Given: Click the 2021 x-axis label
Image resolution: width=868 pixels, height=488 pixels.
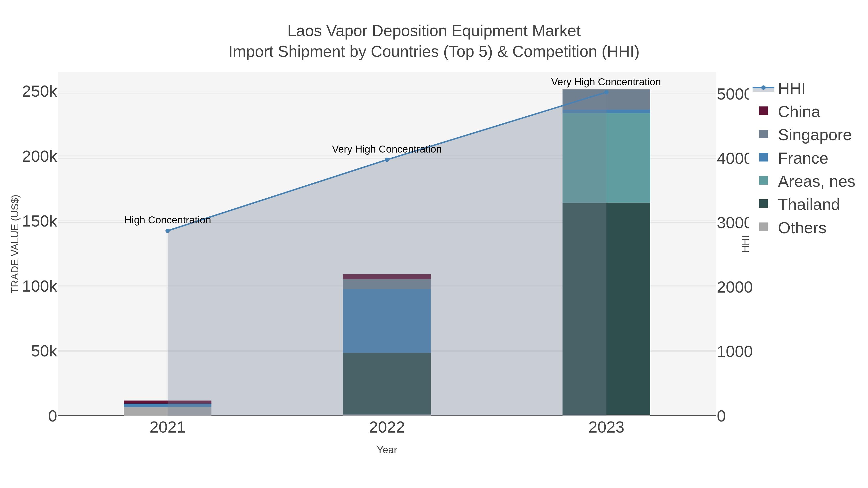Looking at the screenshot, I should 168,428.
